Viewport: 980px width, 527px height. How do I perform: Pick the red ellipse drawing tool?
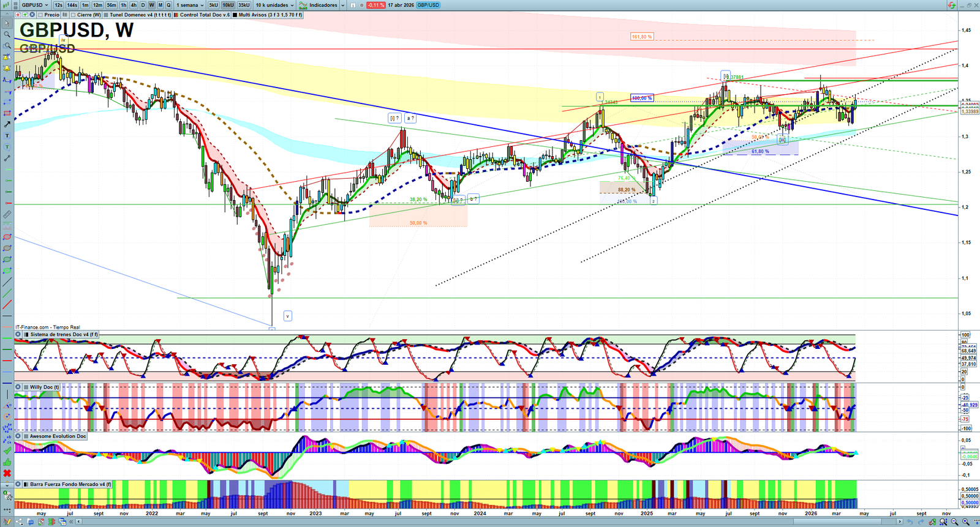point(7,237)
